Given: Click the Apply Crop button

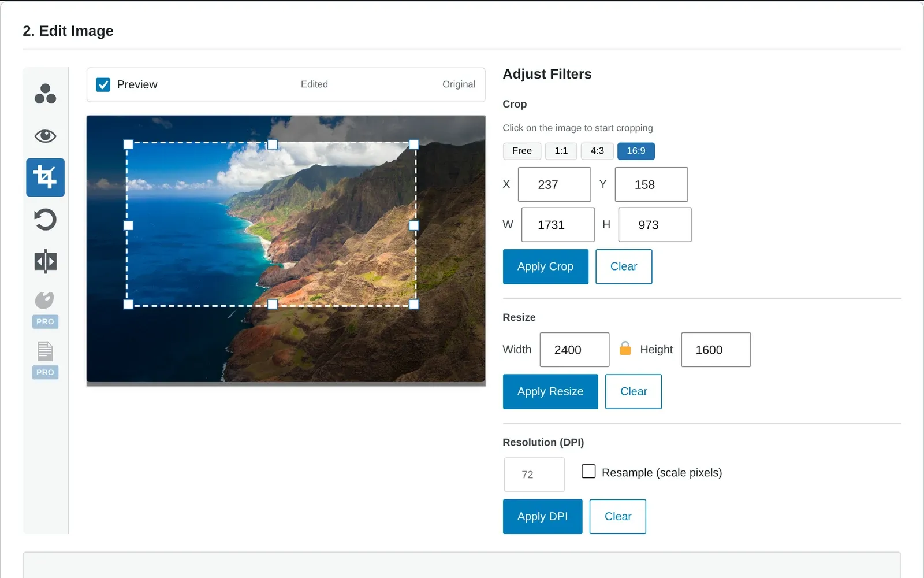Looking at the screenshot, I should point(545,266).
